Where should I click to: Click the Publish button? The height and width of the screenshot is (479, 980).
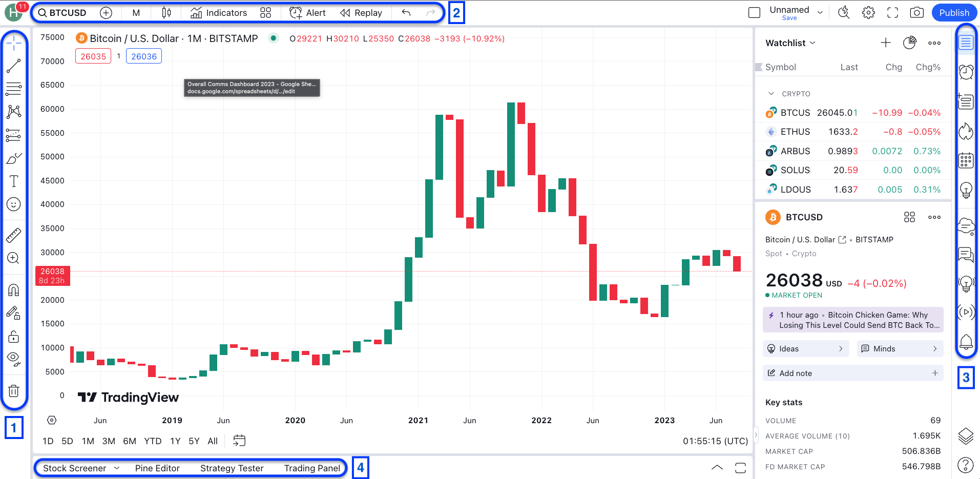(x=953, y=12)
